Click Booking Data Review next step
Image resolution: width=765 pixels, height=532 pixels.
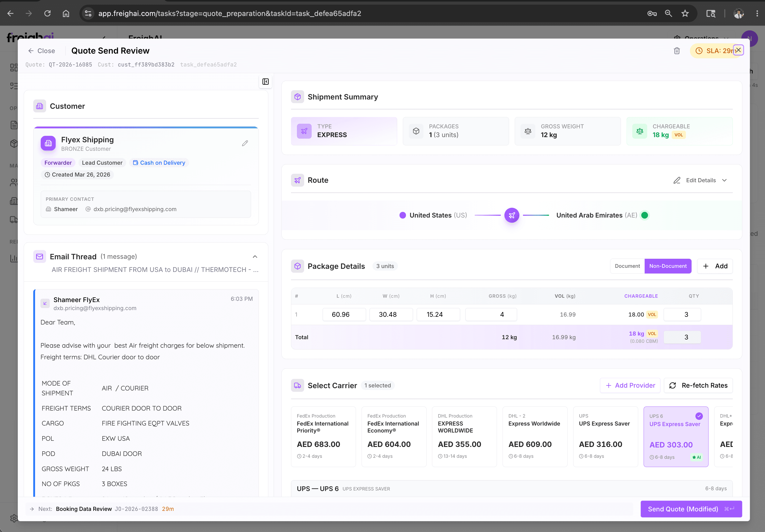tap(84, 509)
